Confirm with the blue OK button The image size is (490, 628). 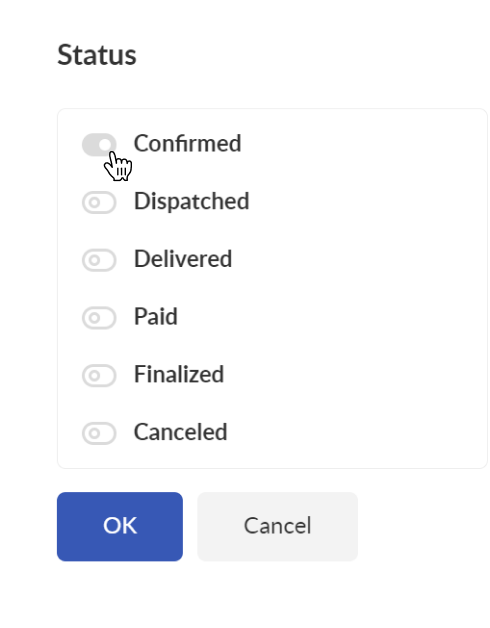[x=120, y=526]
